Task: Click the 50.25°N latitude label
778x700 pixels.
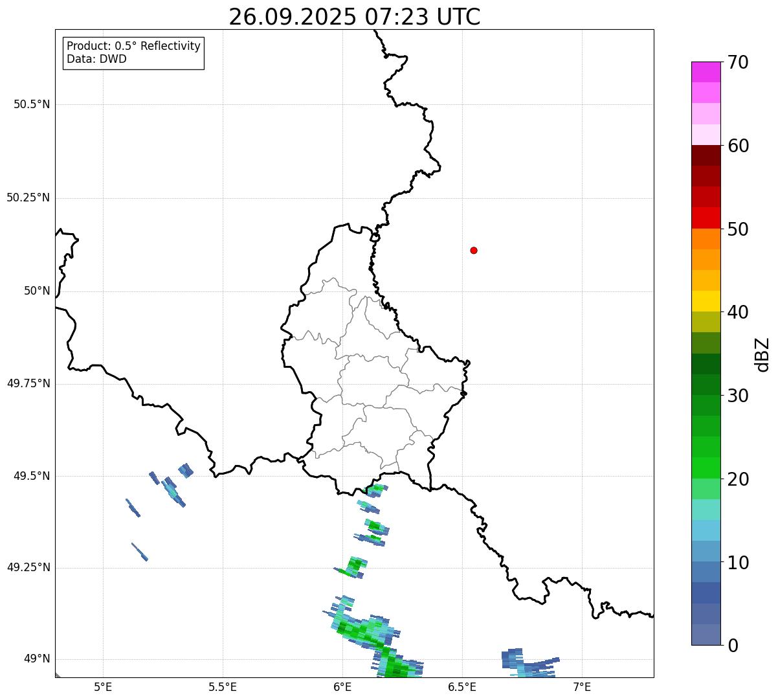Action: (28, 198)
